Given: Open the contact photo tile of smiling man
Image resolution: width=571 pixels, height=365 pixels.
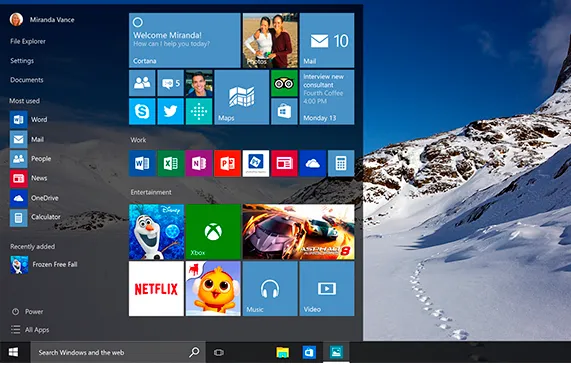Looking at the screenshot, I should coord(199,83).
